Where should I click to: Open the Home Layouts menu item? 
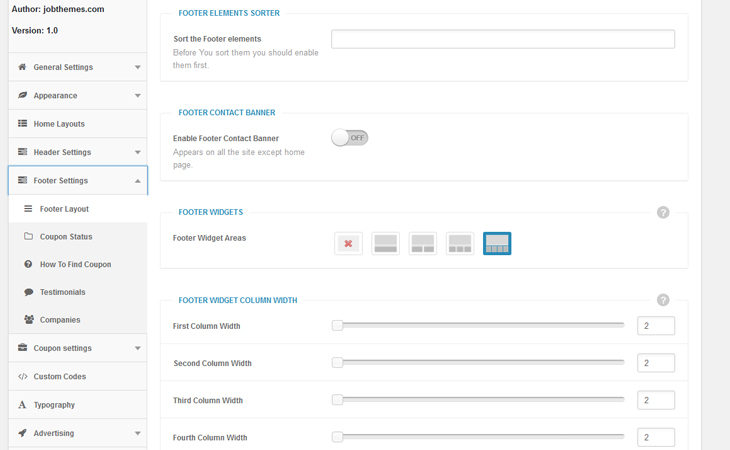click(59, 124)
